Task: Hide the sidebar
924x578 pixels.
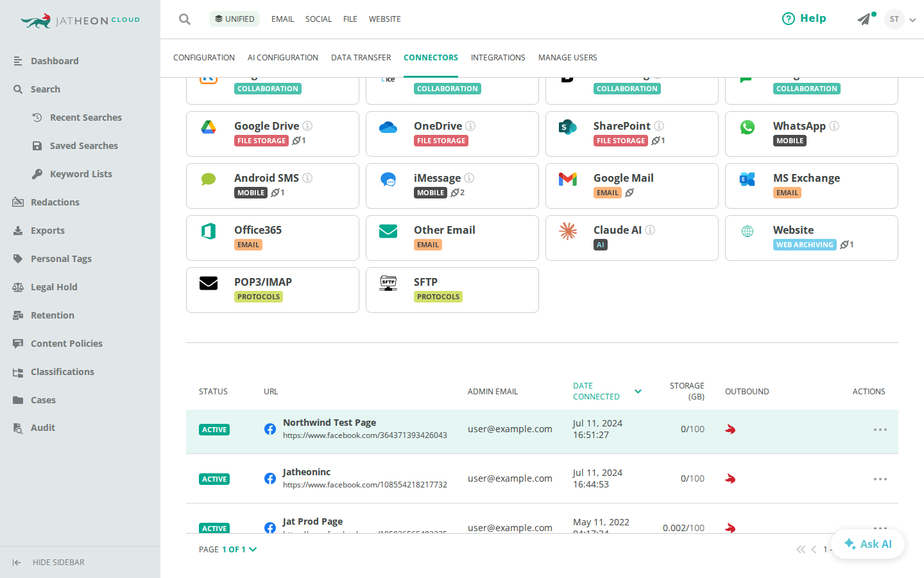Action: point(48,563)
